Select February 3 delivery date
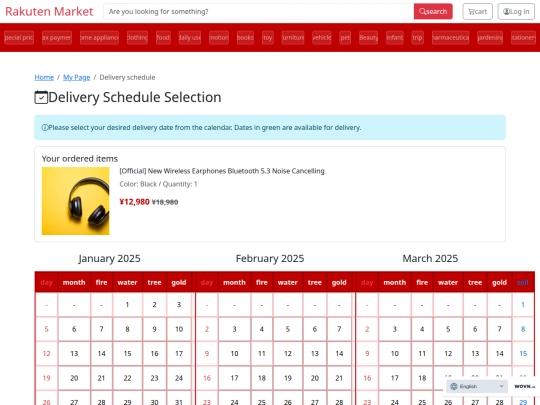This screenshot has width=540, height=405. tap(234, 329)
